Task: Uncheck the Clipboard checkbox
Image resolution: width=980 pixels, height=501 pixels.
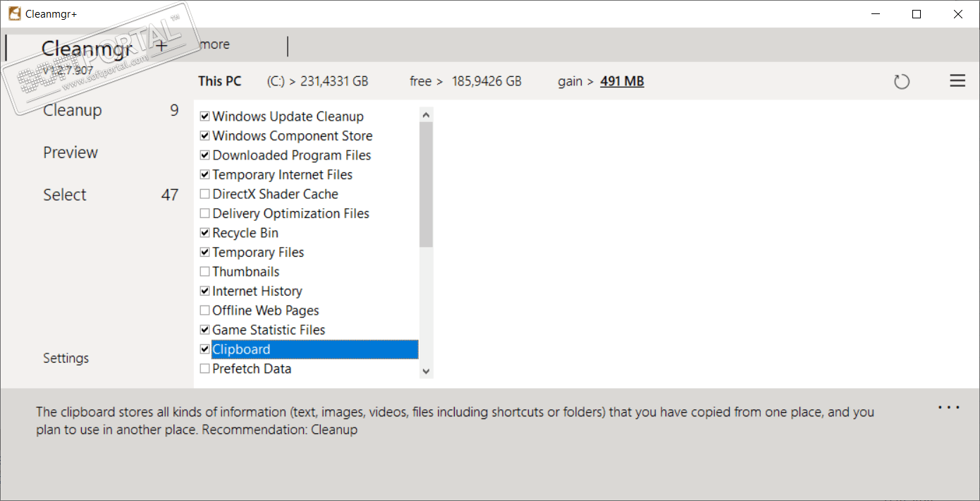Action: (205, 349)
